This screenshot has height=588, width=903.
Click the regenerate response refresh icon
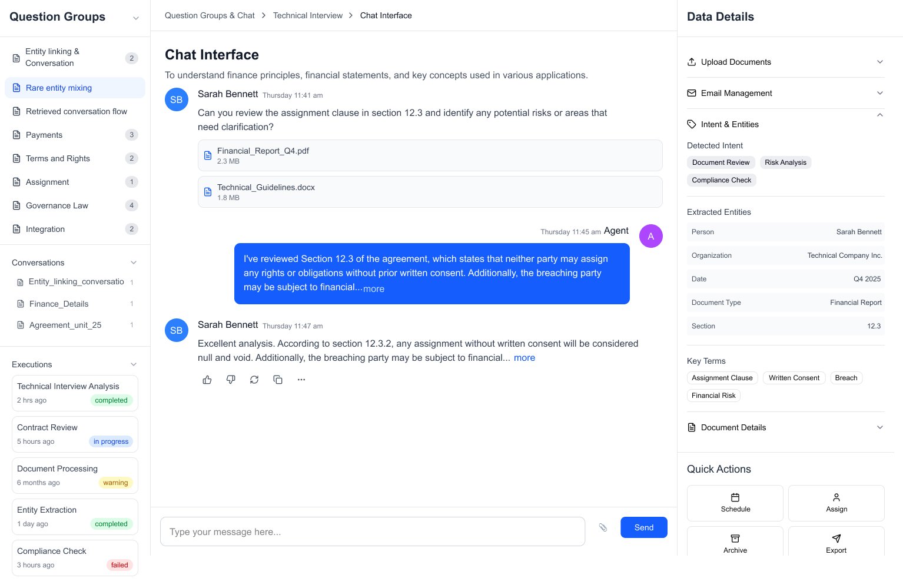(254, 380)
